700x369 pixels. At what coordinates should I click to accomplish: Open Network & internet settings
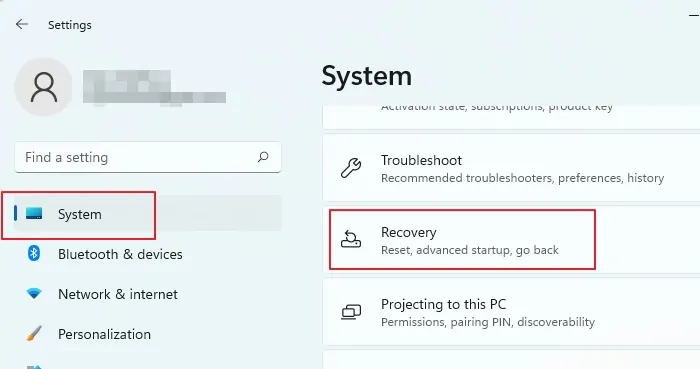click(118, 294)
